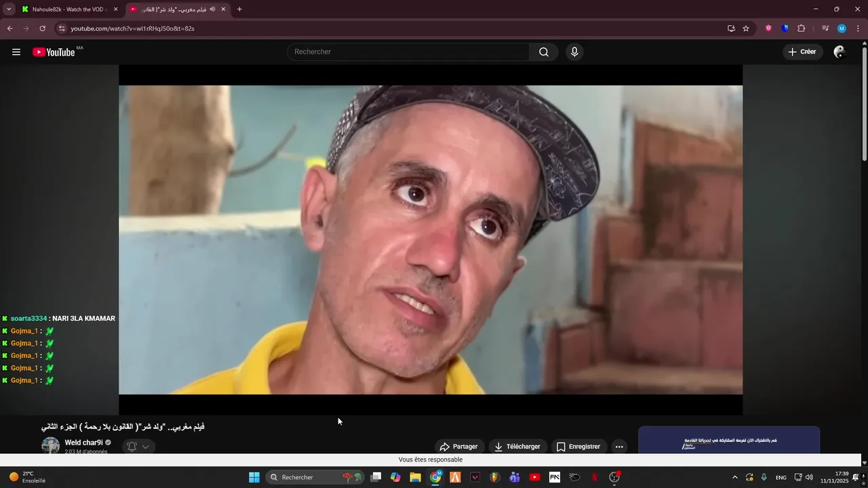Open Copilot on the taskbar
The height and width of the screenshot is (488, 868).
(395, 477)
